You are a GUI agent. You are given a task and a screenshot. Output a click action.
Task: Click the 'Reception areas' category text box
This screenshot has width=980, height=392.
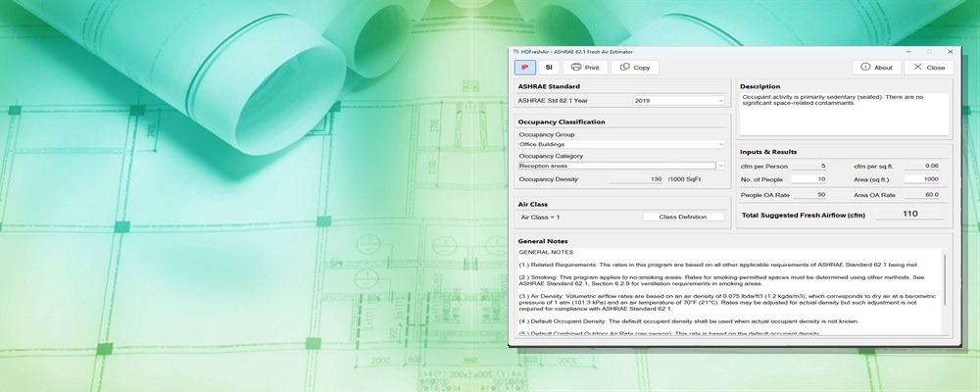[x=616, y=167]
